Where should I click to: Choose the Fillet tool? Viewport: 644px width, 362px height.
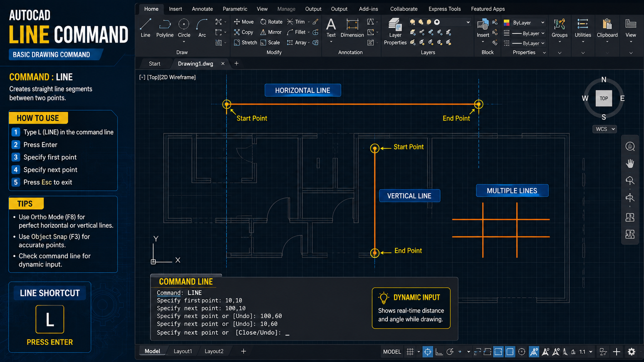[x=296, y=32]
